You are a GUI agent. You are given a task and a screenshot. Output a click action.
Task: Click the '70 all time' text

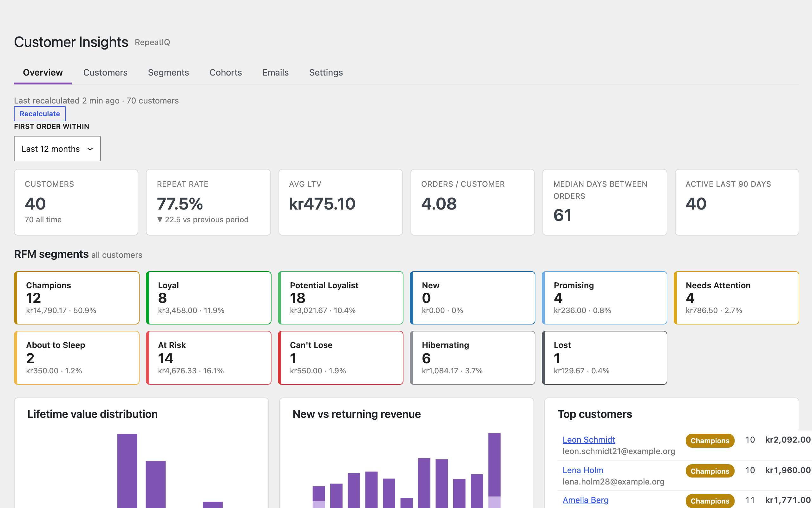click(43, 219)
